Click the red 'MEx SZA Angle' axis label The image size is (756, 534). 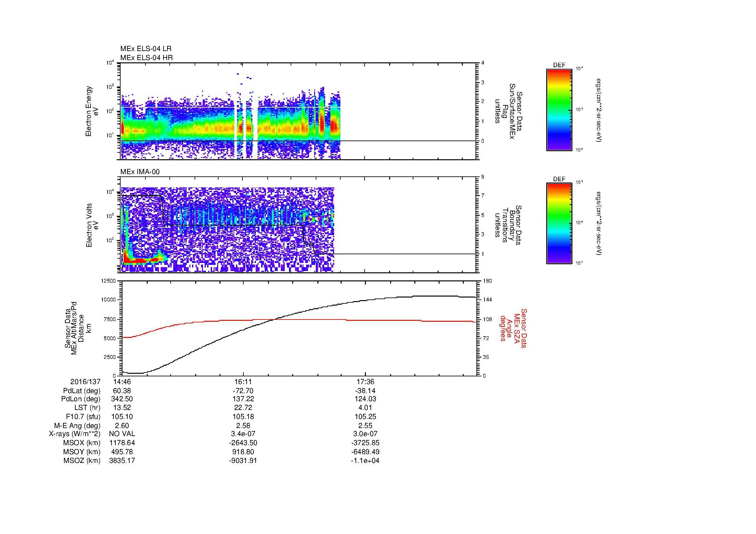(513, 328)
